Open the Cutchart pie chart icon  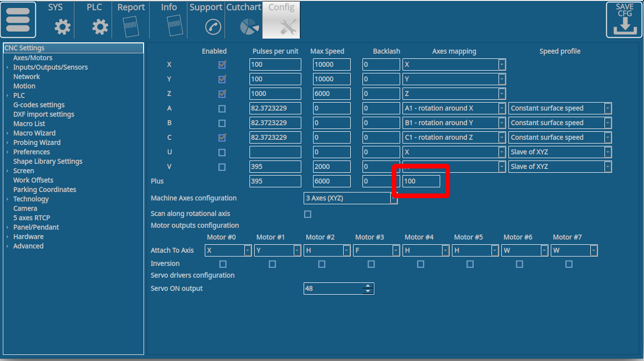(x=249, y=27)
